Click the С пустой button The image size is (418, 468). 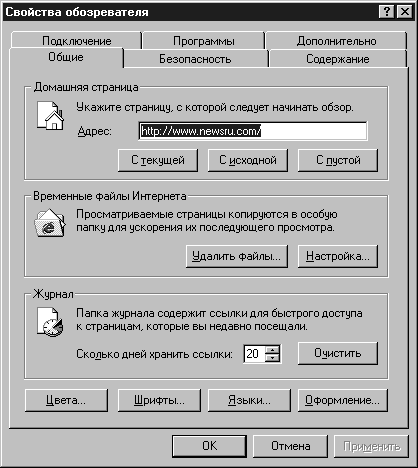pos(338,160)
